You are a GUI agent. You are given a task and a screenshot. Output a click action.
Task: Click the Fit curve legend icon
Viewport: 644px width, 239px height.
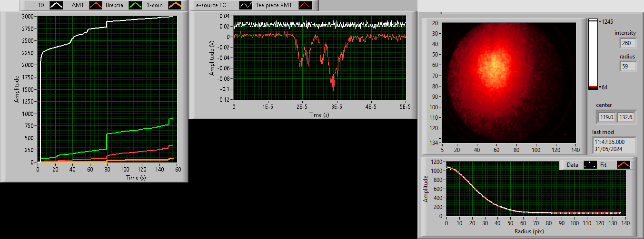click(x=624, y=165)
